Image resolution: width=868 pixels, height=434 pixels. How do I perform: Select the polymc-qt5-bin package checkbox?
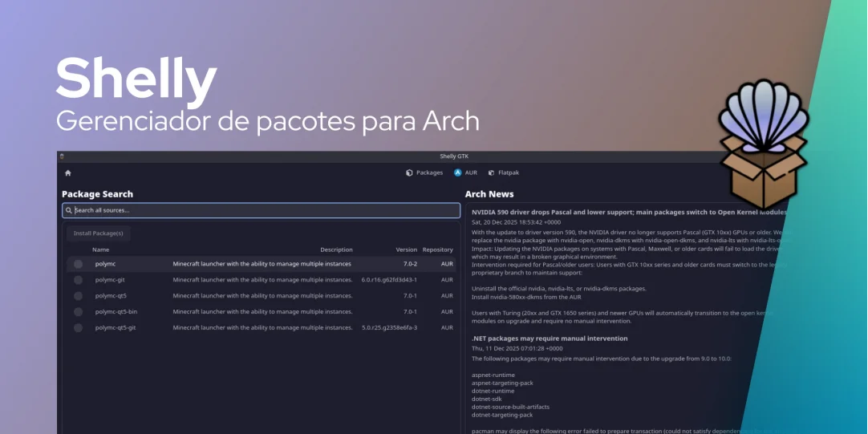78,312
